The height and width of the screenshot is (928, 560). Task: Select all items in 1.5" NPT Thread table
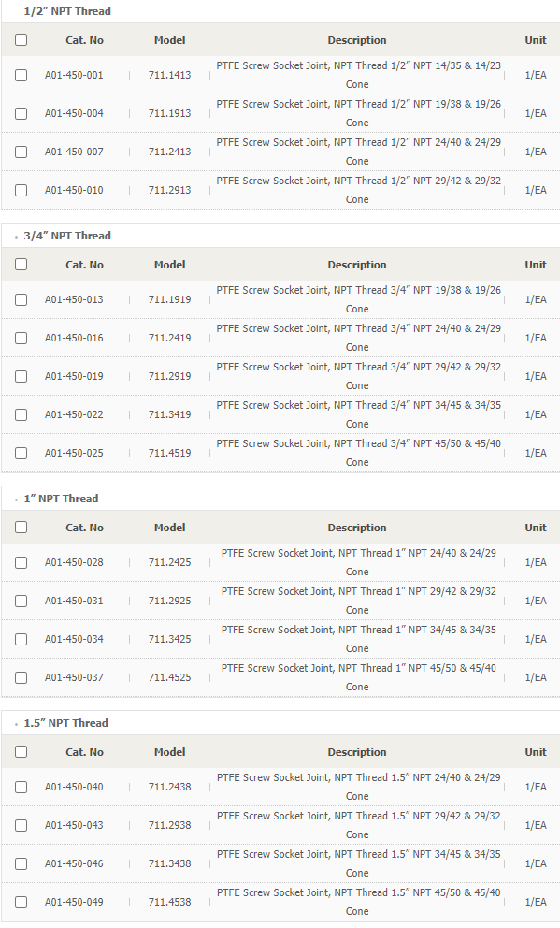(21, 751)
